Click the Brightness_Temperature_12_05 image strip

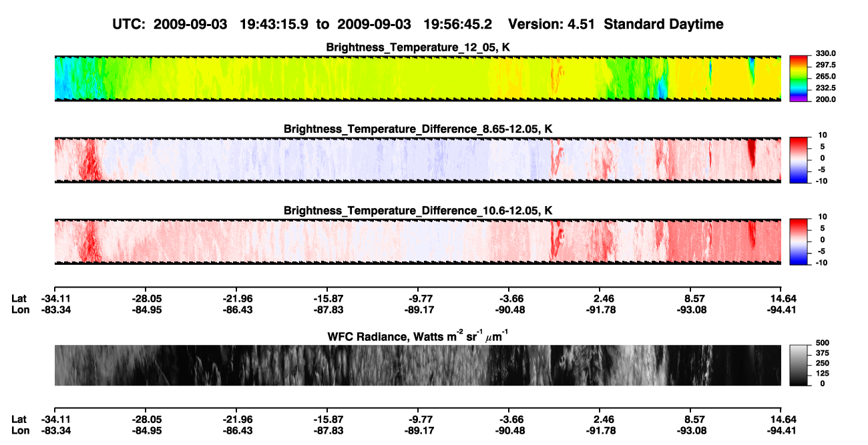[417, 78]
